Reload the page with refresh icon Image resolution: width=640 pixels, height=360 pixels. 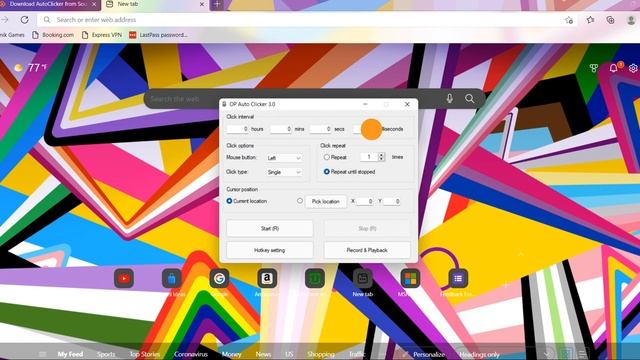24,20
